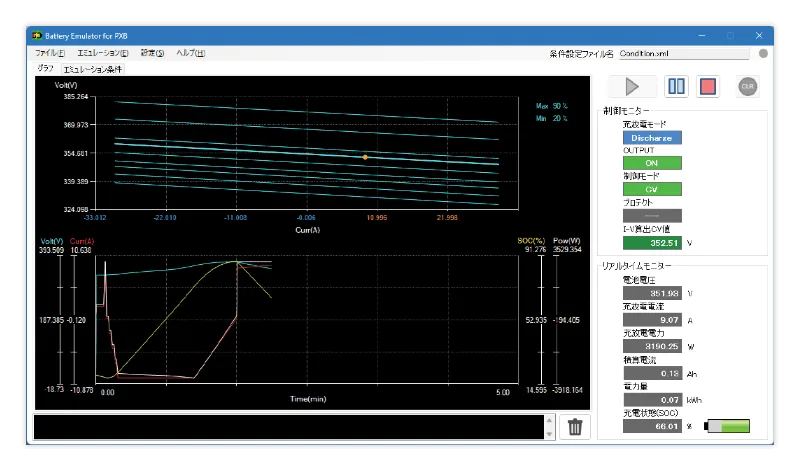
Task: Click the battery voltage value 351.93
Action: [x=652, y=293]
